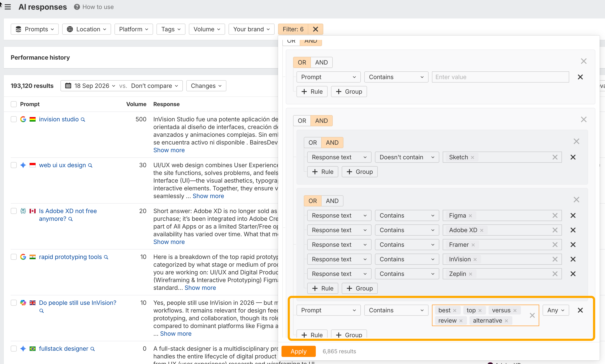Open the Platform filter dropdown

[x=134, y=29]
